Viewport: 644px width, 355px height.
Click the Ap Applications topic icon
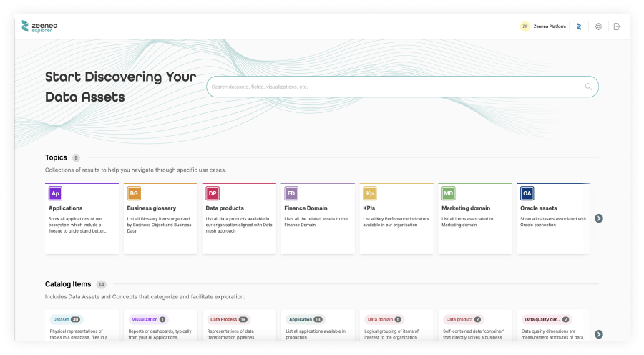pyautogui.click(x=55, y=193)
